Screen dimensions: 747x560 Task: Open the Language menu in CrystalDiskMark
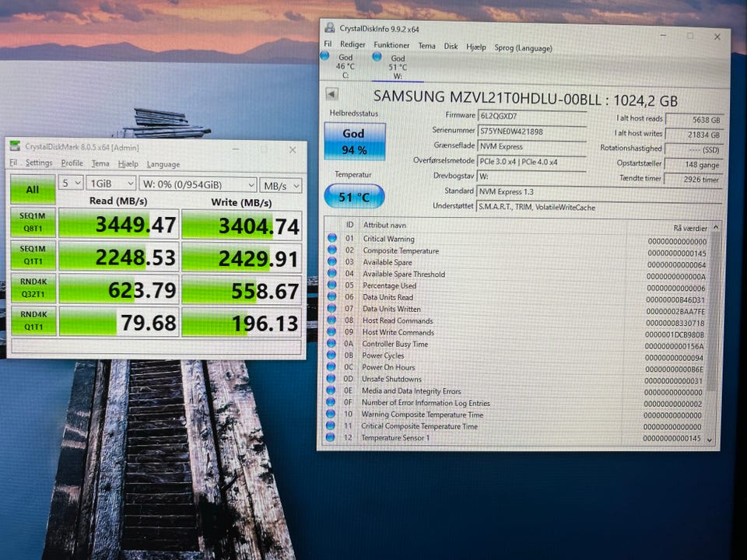(163, 164)
